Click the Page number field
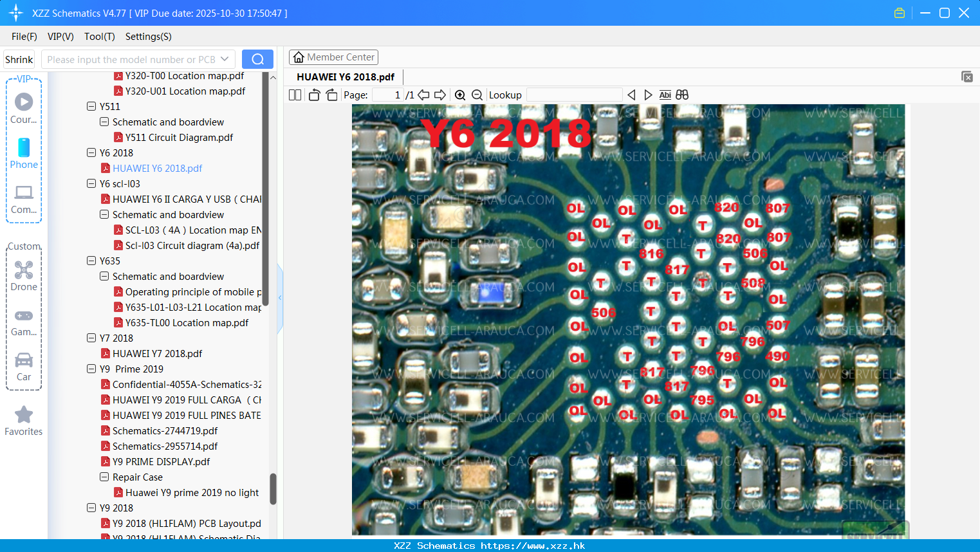 (387, 95)
